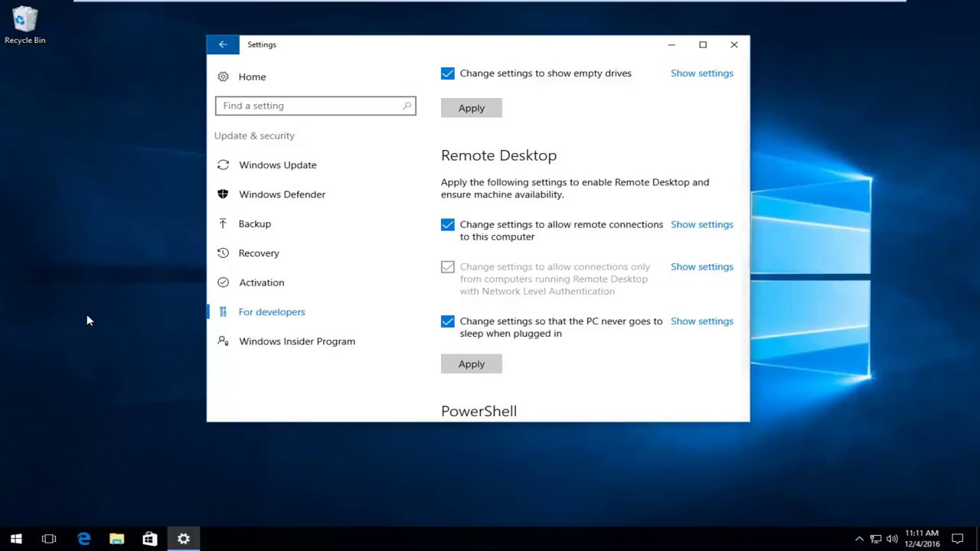Click Show settings for Network Level Authentication
Image resolution: width=980 pixels, height=551 pixels.
[702, 267]
